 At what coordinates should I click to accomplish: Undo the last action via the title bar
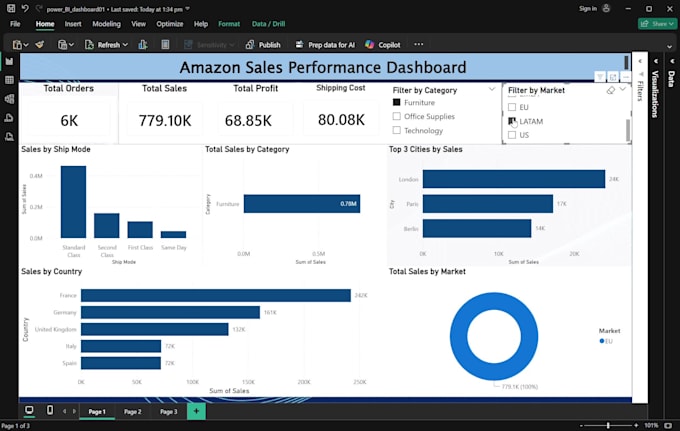click(25, 8)
